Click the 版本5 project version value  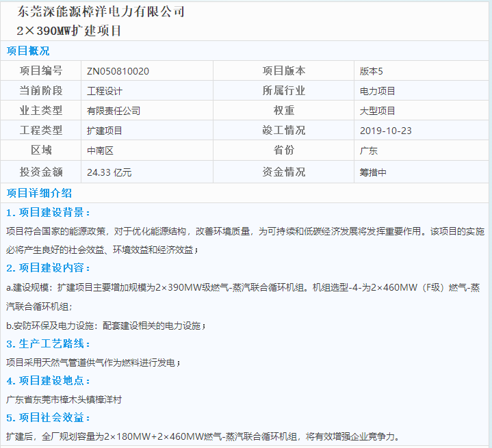[372, 71]
